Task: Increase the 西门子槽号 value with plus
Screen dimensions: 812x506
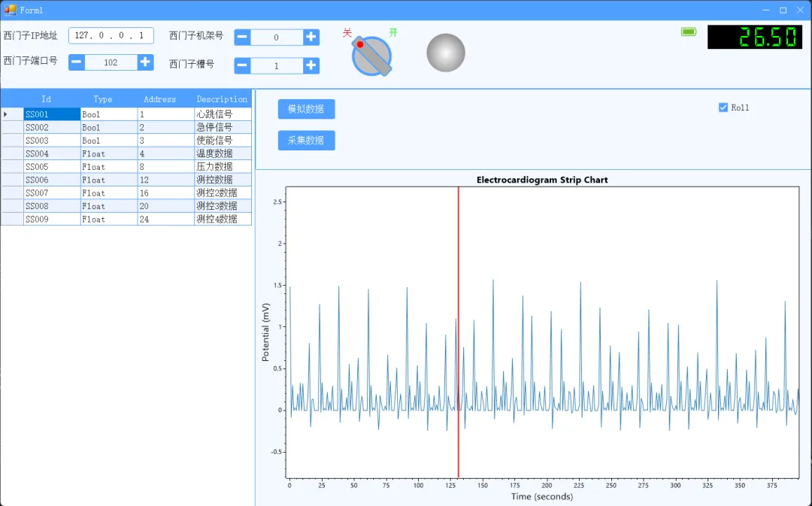Action: click(x=311, y=65)
